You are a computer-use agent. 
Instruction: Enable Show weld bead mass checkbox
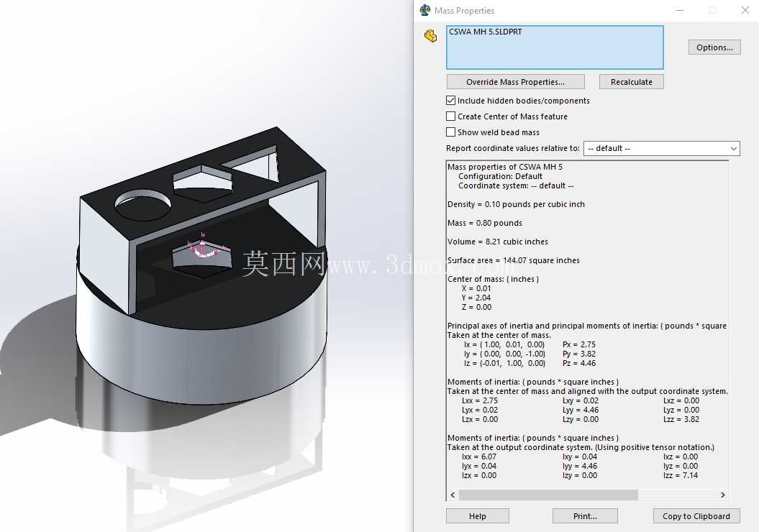click(450, 132)
